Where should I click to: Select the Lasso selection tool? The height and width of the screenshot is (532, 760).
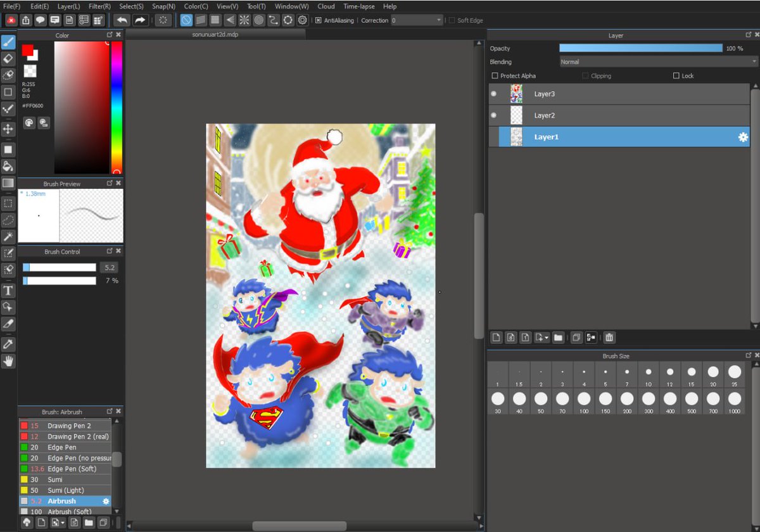pyautogui.click(x=8, y=220)
